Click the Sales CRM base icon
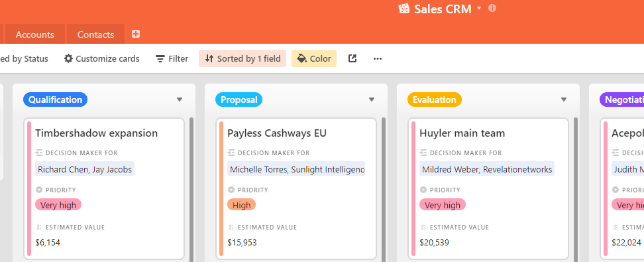Screen dimensions: 644x262 pyautogui.click(x=403, y=9)
